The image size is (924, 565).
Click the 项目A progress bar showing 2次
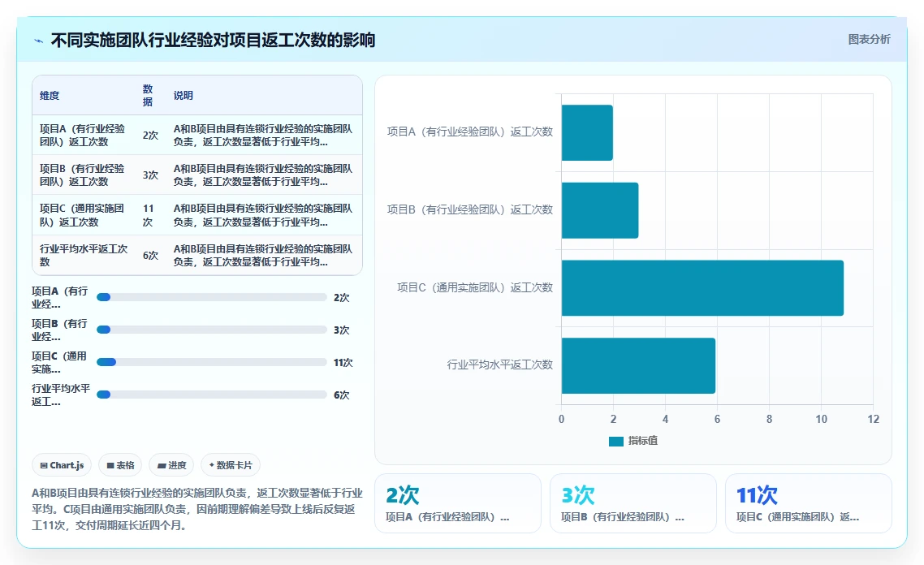pos(212,298)
